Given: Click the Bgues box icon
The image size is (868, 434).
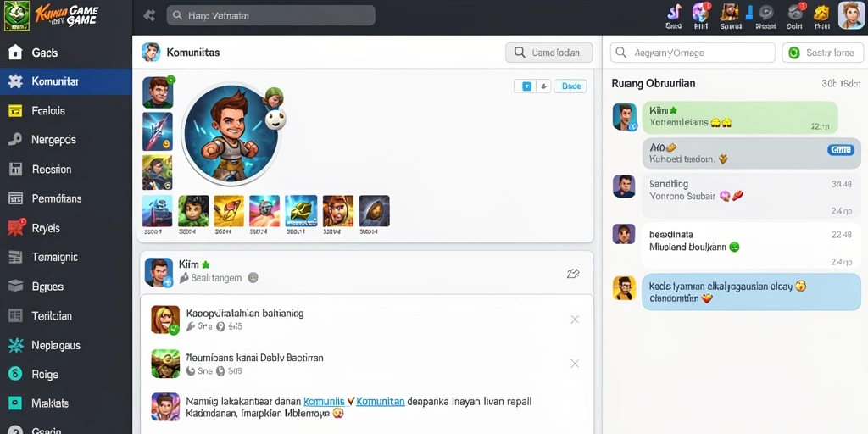Looking at the screenshot, I should 15,287.
